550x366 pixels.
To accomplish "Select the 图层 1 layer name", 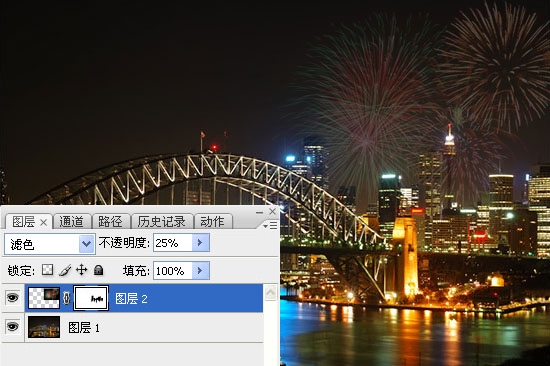I will (x=84, y=328).
